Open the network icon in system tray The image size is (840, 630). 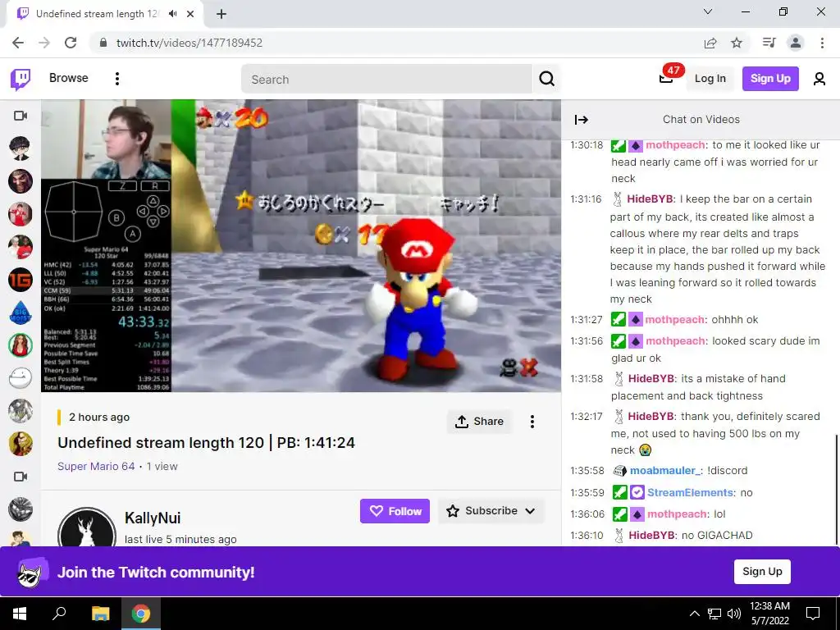pos(714,614)
